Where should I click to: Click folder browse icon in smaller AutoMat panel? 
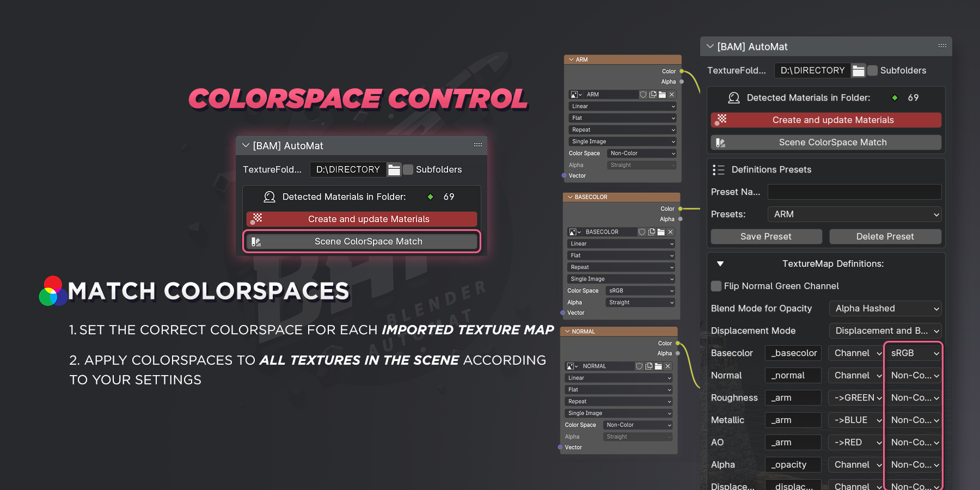click(394, 170)
